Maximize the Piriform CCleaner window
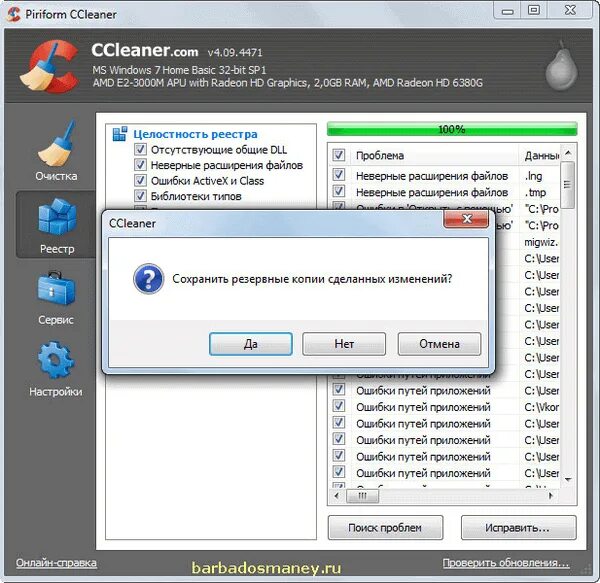 [534, 10]
